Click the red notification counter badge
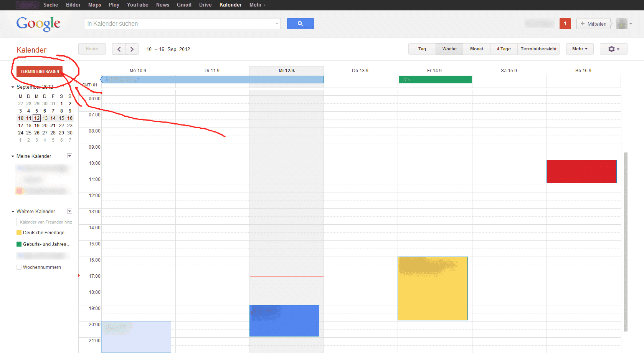644x353 pixels. pos(565,24)
